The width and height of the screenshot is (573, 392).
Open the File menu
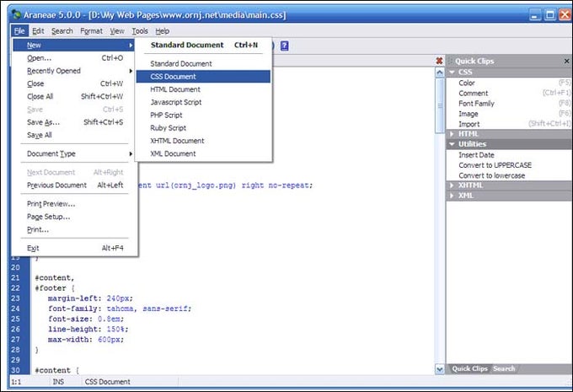[19, 31]
